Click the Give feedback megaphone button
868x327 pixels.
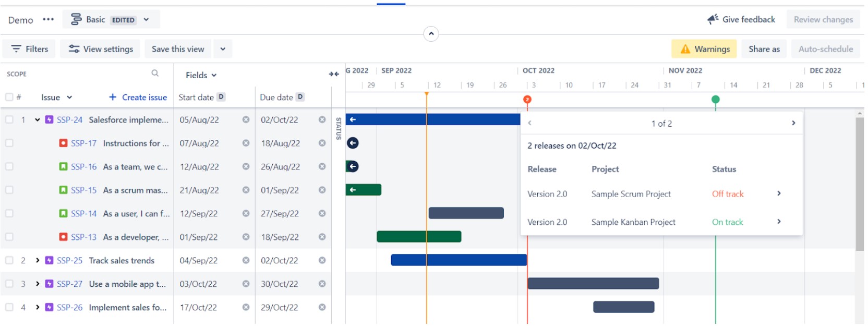pos(741,19)
